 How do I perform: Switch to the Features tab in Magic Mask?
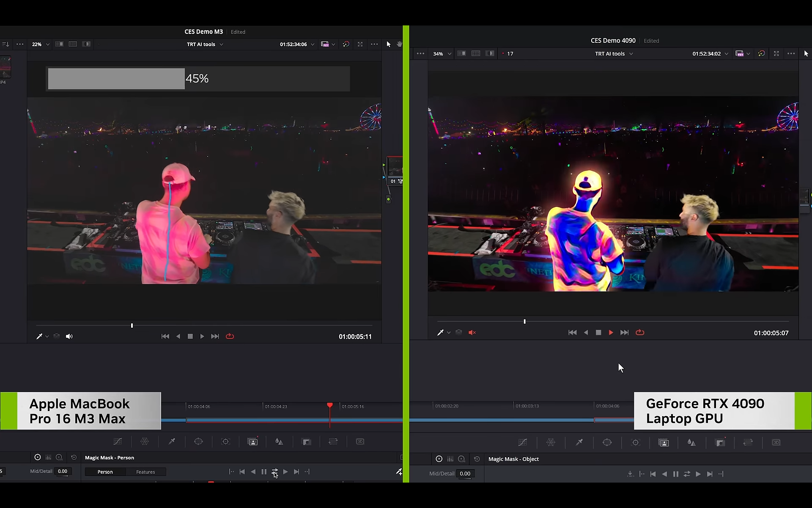point(145,472)
